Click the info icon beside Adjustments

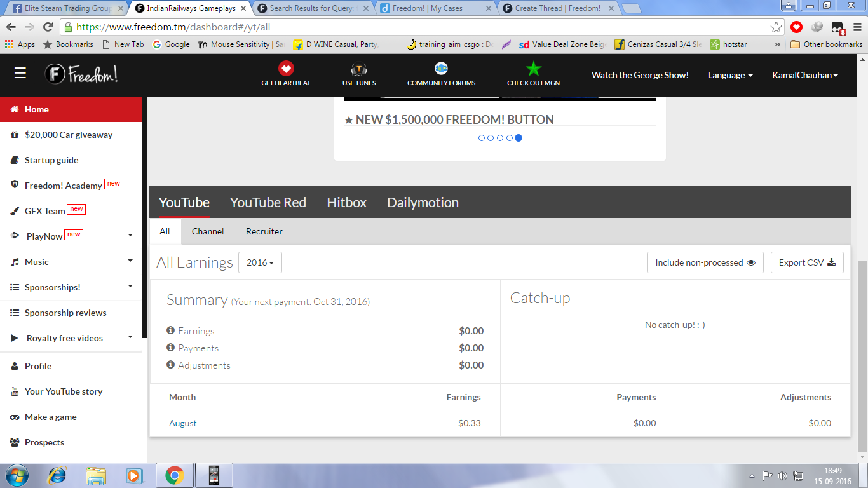click(x=170, y=365)
